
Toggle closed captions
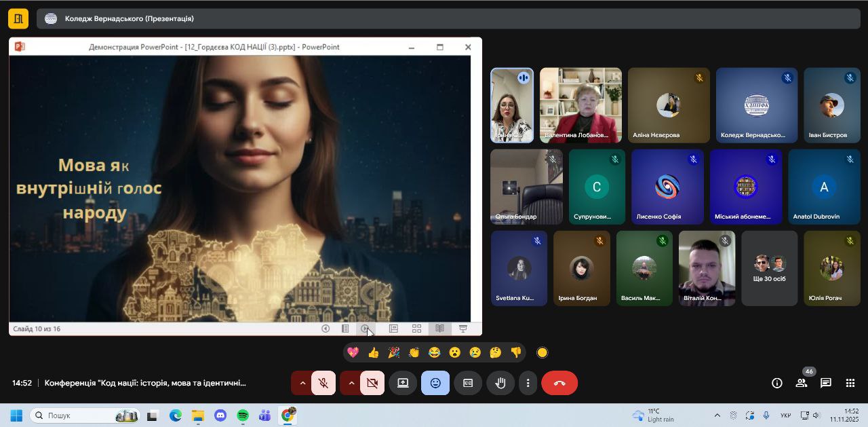pos(468,383)
